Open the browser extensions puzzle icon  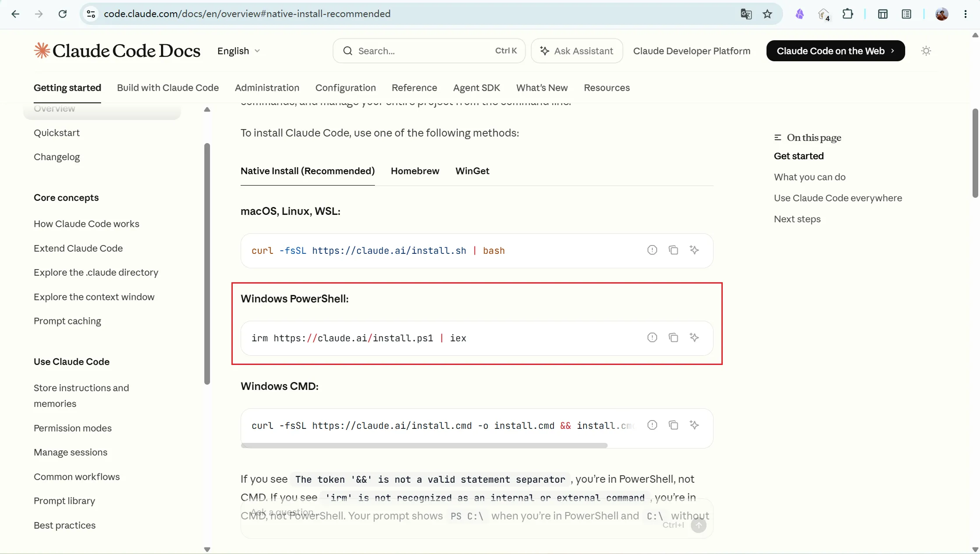pos(847,14)
